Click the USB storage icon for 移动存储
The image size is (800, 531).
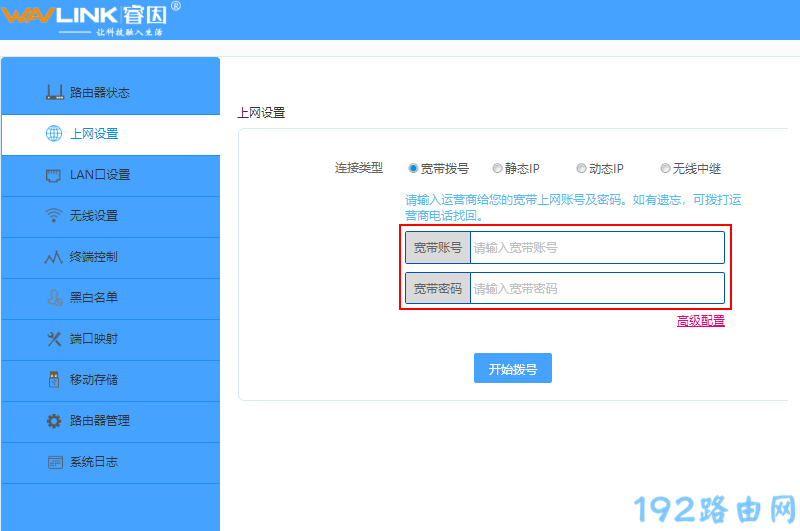(x=55, y=380)
